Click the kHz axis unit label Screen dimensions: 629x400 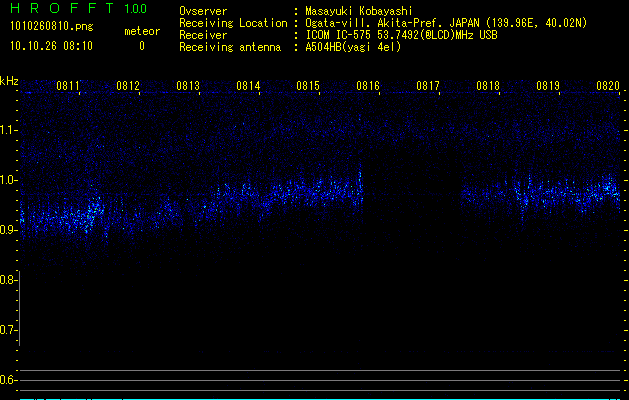(x=9, y=81)
